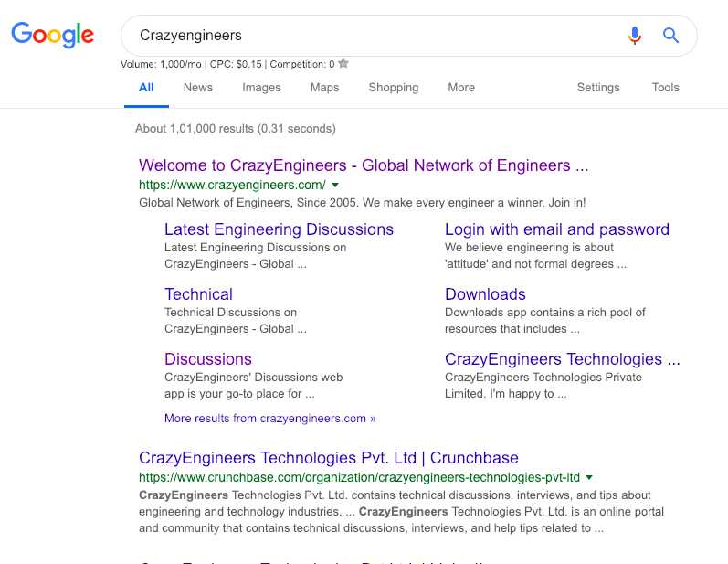
Task: Select the All tab
Action: tap(146, 88)
